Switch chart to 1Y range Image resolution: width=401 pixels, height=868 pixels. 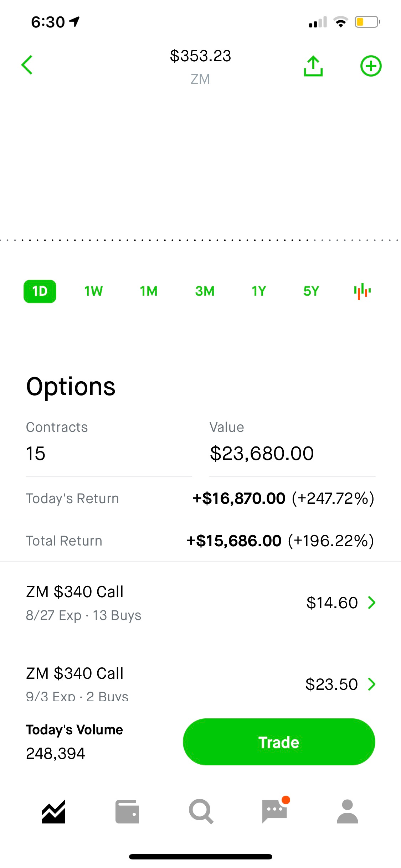[259, 291]
